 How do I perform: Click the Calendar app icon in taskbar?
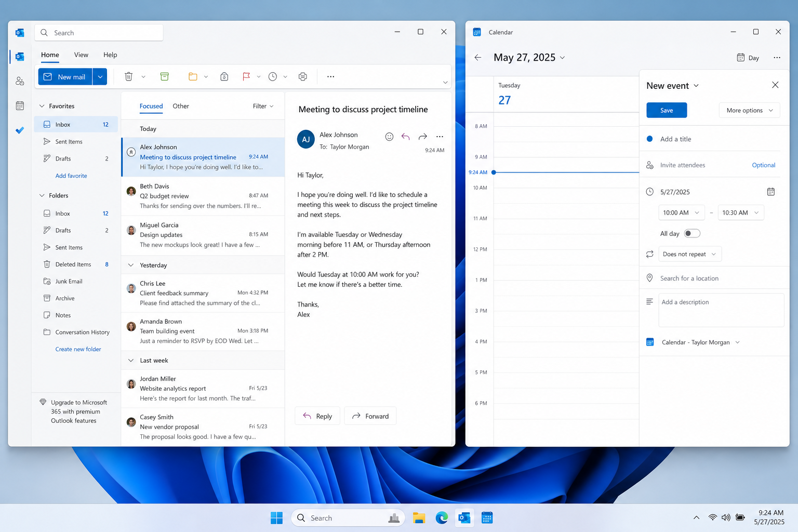[487, 518]
